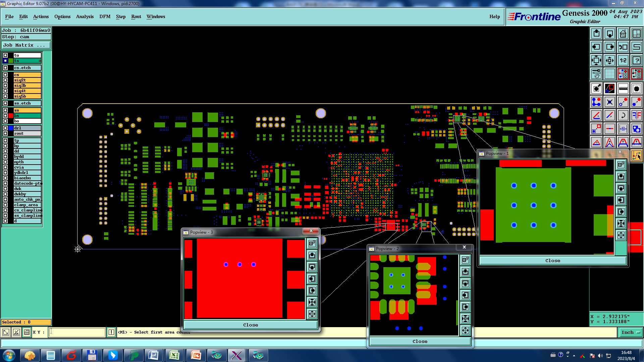This screenshot has height=362, width=644.
Task: Select the sig3b layer name
Action: pos(27,85)
